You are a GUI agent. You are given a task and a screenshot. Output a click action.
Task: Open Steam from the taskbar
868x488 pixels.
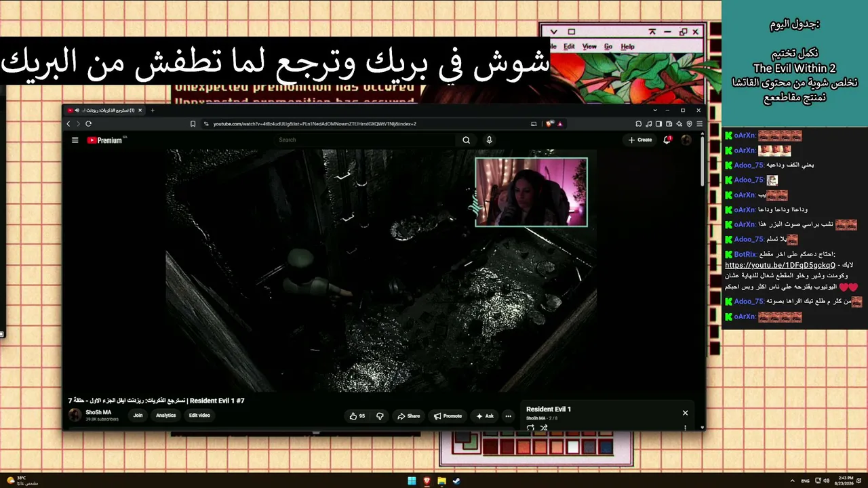(x=456, y=481)
